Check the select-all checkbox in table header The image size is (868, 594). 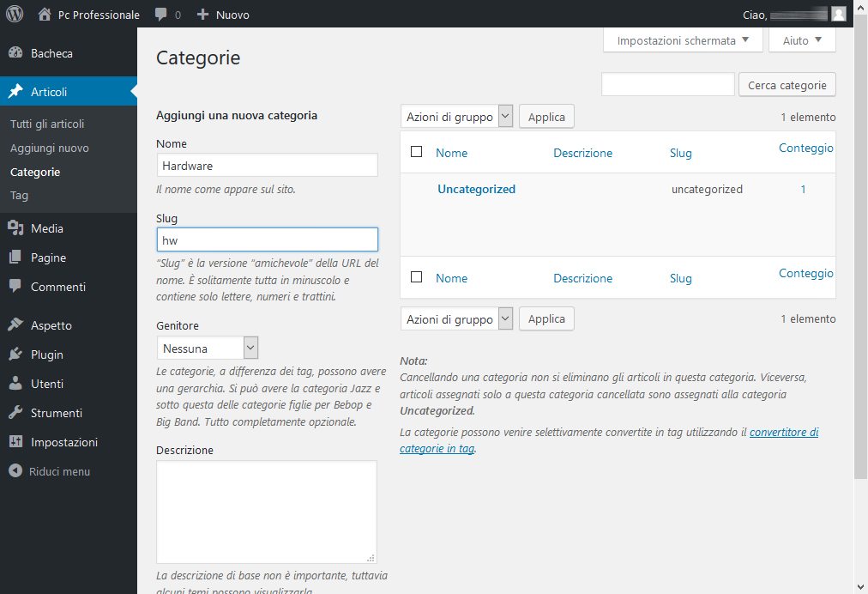click(x=417, y=152)
